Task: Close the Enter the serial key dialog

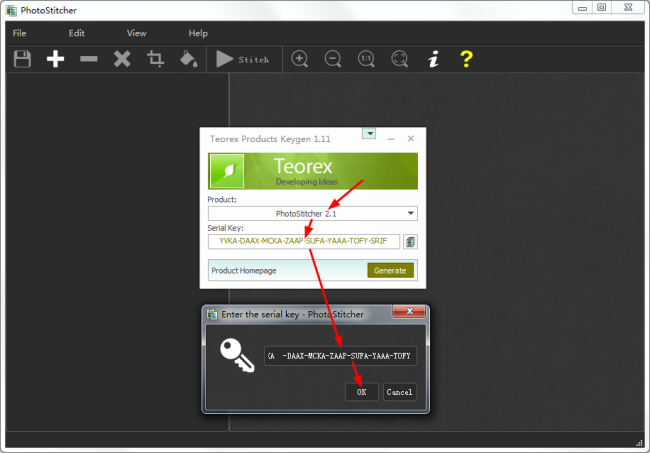Action: (409, 311)
